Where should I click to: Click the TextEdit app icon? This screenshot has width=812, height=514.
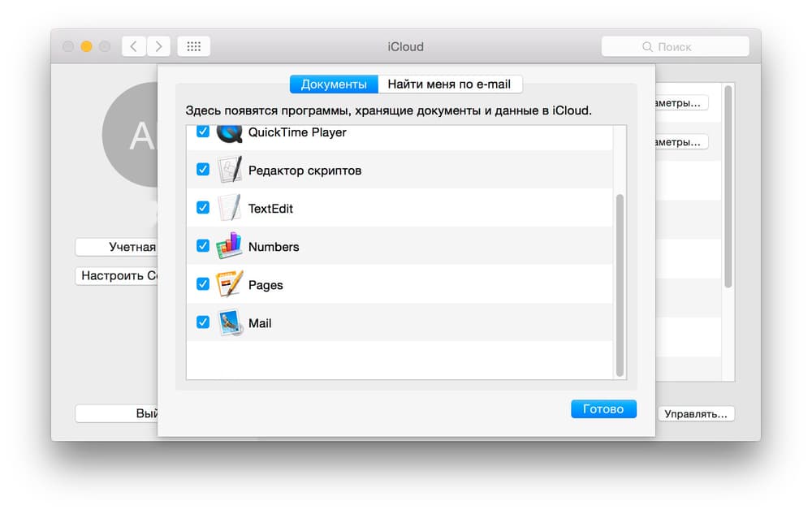230,208
